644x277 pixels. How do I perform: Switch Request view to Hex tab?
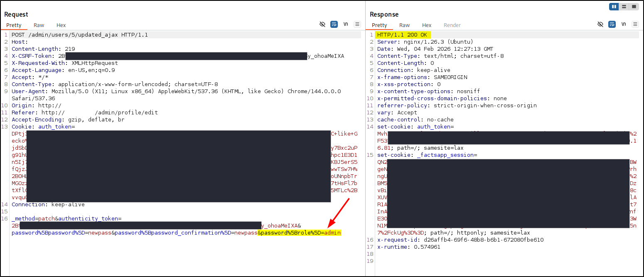tap(61, 25)
